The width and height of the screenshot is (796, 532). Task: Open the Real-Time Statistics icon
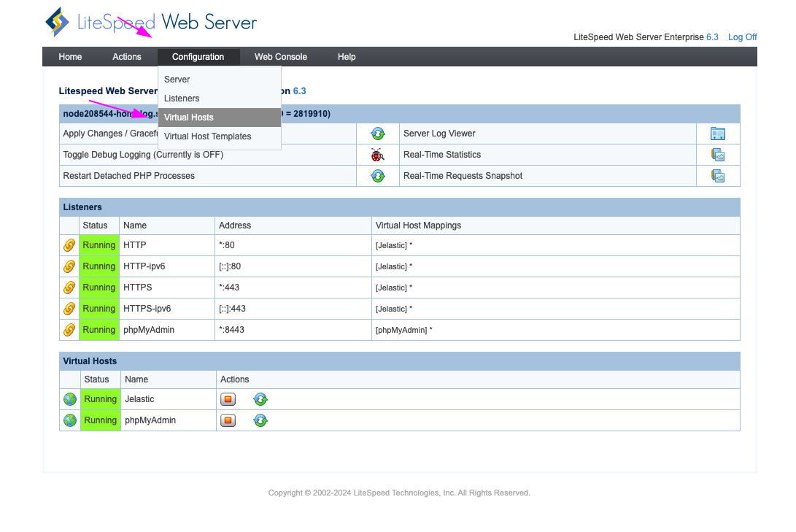pos(718,155)
